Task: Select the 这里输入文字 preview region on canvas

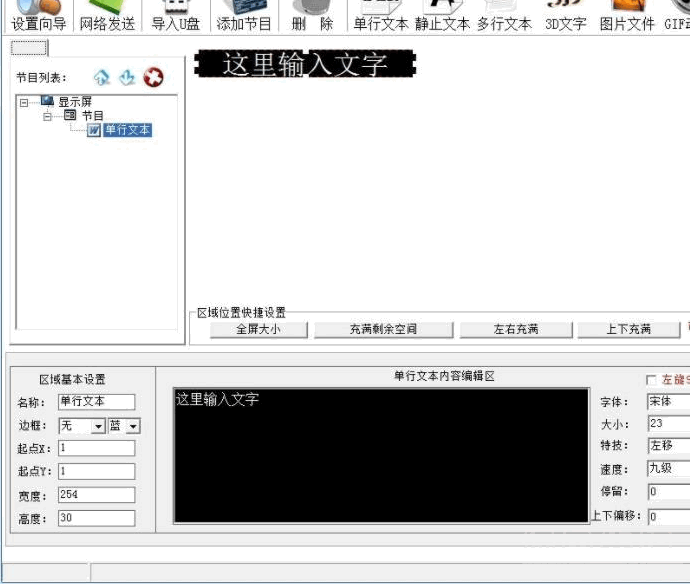Action: click(x=305, y=65)
